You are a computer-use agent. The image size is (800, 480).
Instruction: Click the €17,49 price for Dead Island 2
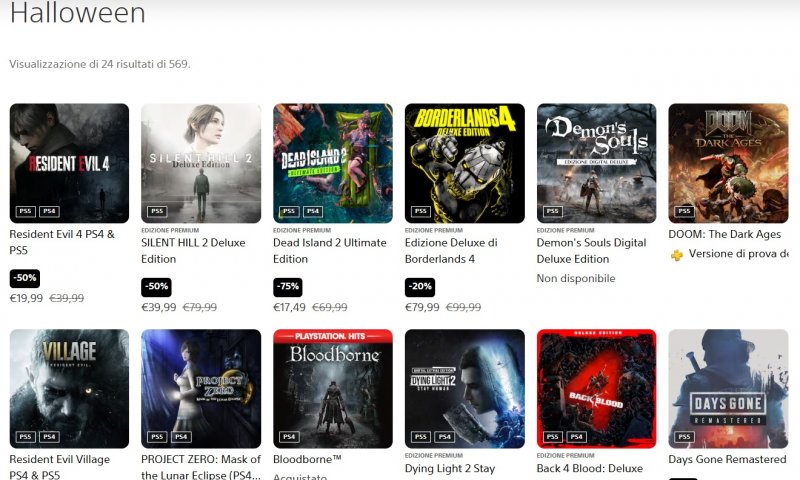point(290,307)
